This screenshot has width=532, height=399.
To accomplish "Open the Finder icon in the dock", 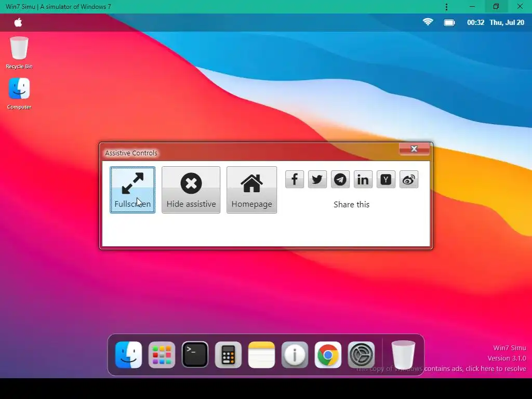I will point(129,355).
